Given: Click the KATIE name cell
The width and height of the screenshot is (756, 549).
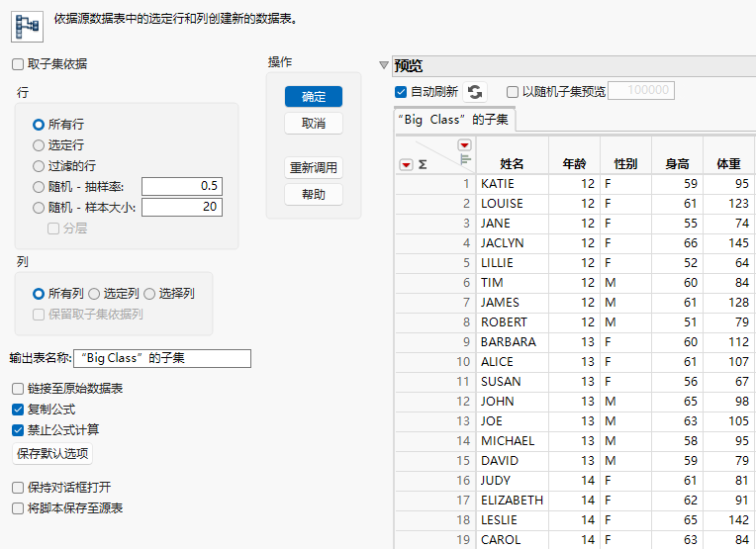Looking at the screenshot, I should (x=512, y=184).
